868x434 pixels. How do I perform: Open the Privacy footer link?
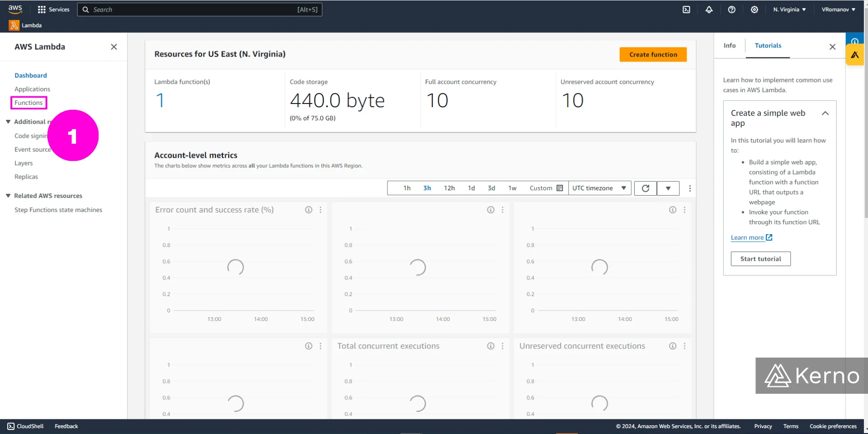click(763, 426)
